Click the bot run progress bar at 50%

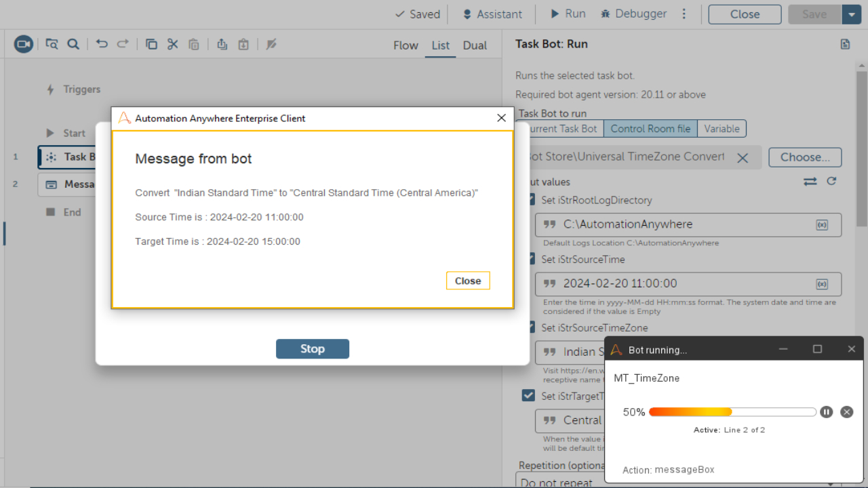pyautogui.click(x=732, y=412)
